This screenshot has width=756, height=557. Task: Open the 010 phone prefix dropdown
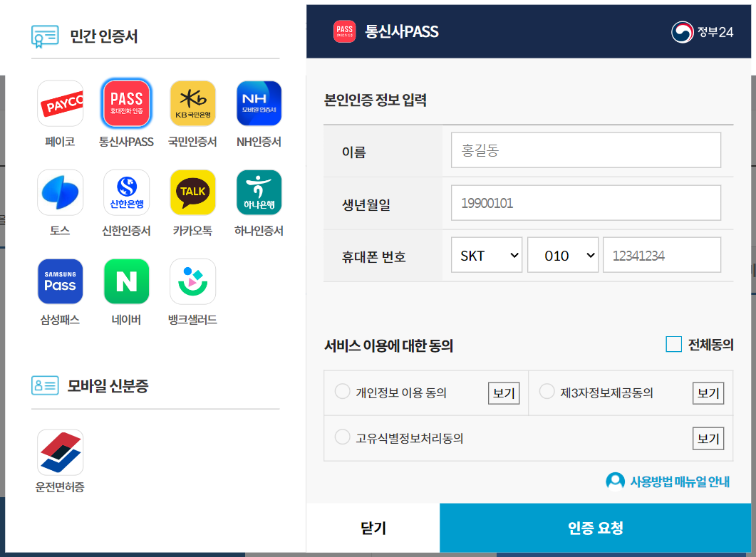(562, 254)
